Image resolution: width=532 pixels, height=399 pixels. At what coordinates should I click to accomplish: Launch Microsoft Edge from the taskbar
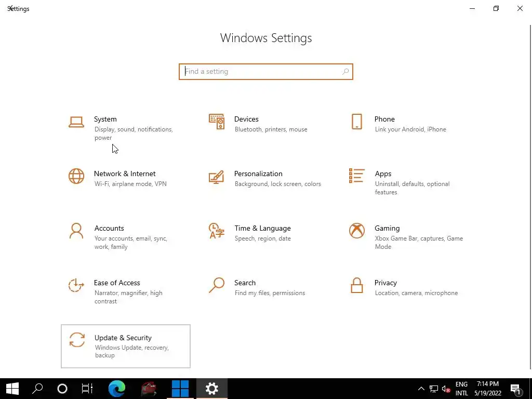click(x=117, y=389)
